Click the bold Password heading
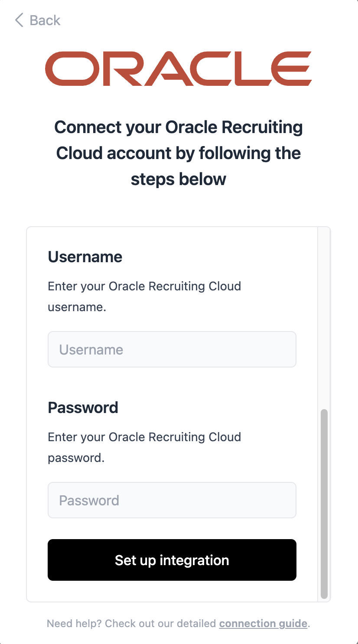 tap(83, 408)
